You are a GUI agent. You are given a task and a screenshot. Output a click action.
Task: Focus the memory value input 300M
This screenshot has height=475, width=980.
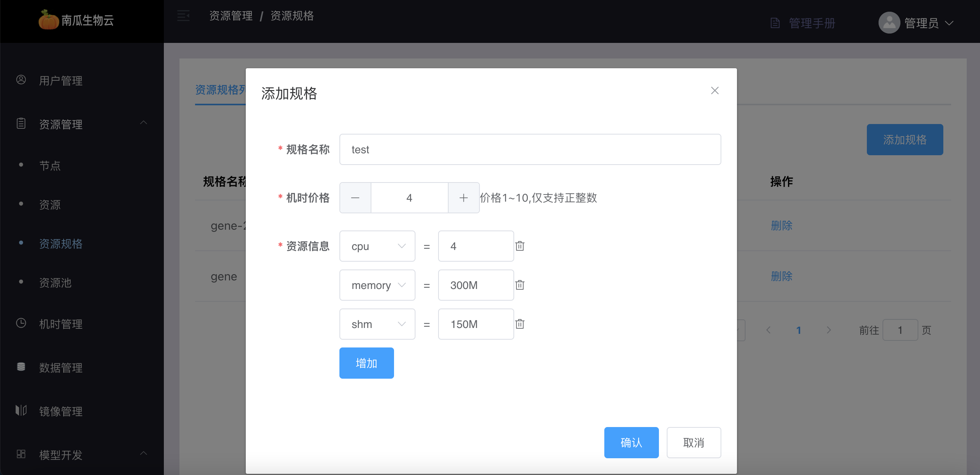[476, 285]
